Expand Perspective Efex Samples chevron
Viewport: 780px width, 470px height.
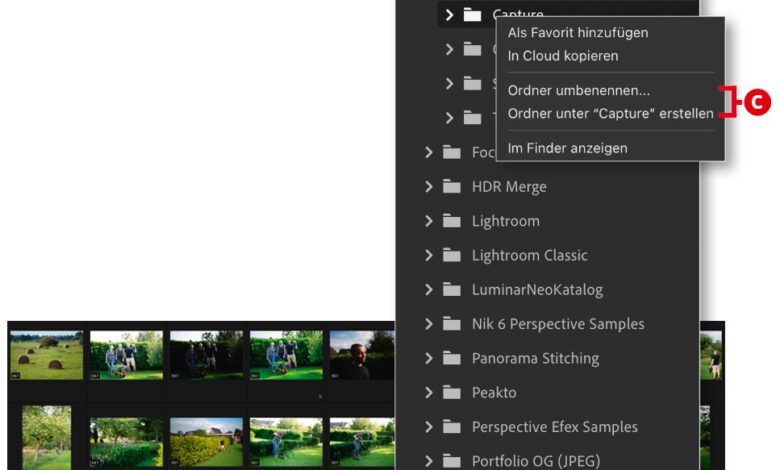pos(429,427)
